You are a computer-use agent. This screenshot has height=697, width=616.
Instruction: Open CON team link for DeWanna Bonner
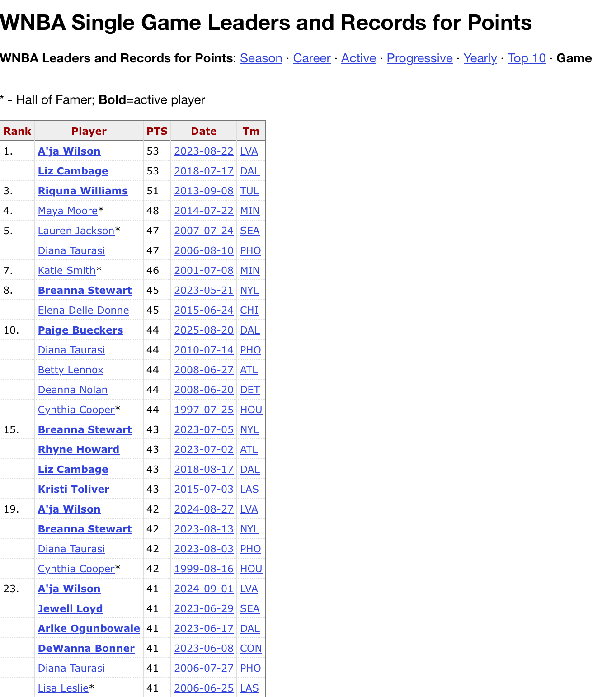251,648
